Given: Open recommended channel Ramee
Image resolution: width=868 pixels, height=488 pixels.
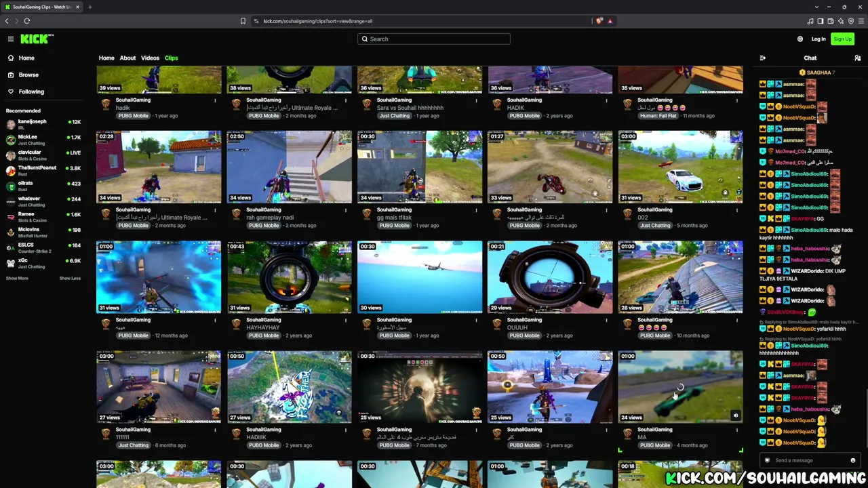Looking at the screenshot, I should click(x=43, y=216).
